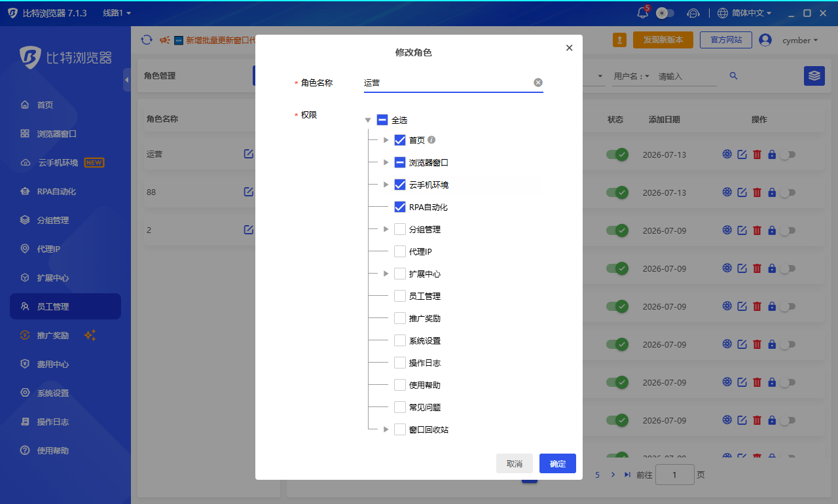Open the customer support headset icon
838x504 pixels.
[x=693, y=13]
